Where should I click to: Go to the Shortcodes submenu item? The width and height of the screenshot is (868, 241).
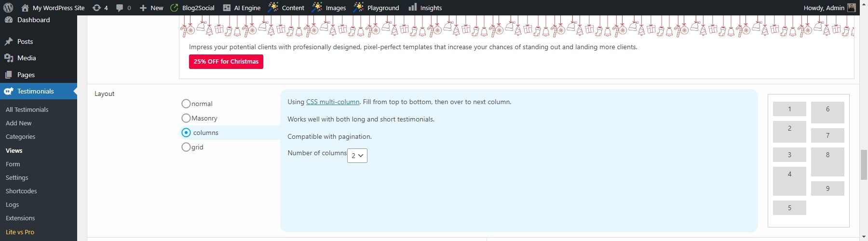[x=21, y=191]
